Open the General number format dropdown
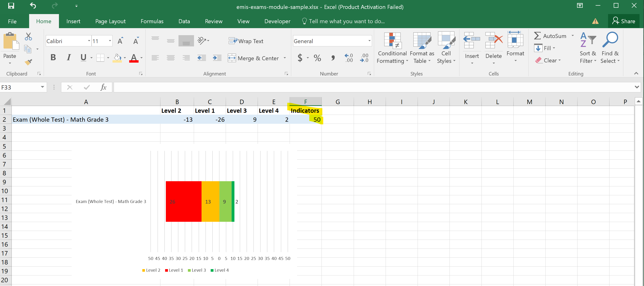This screenshot has width=644, height=286. click(369, 41)
